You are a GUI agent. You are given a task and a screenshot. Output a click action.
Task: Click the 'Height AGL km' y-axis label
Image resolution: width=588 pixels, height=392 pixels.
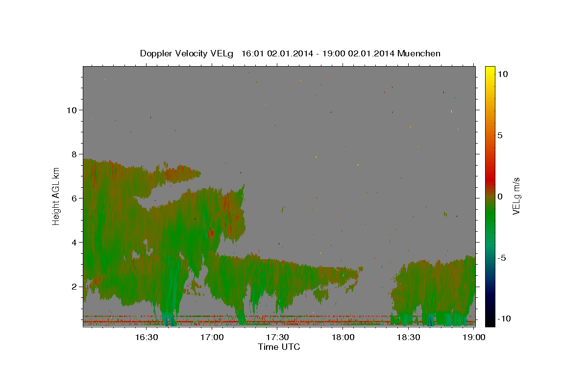(56, 196)
